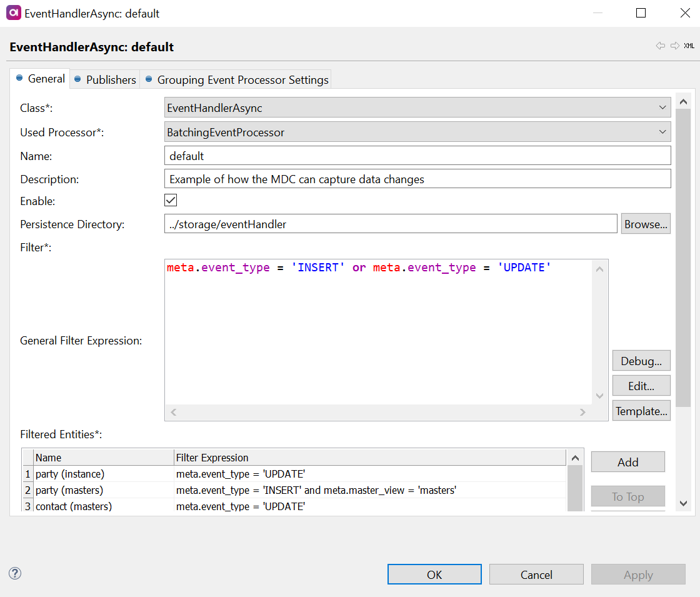Click the forward arrow navigation icon
This screenshot has width=700, height=597.
(674, 46)
